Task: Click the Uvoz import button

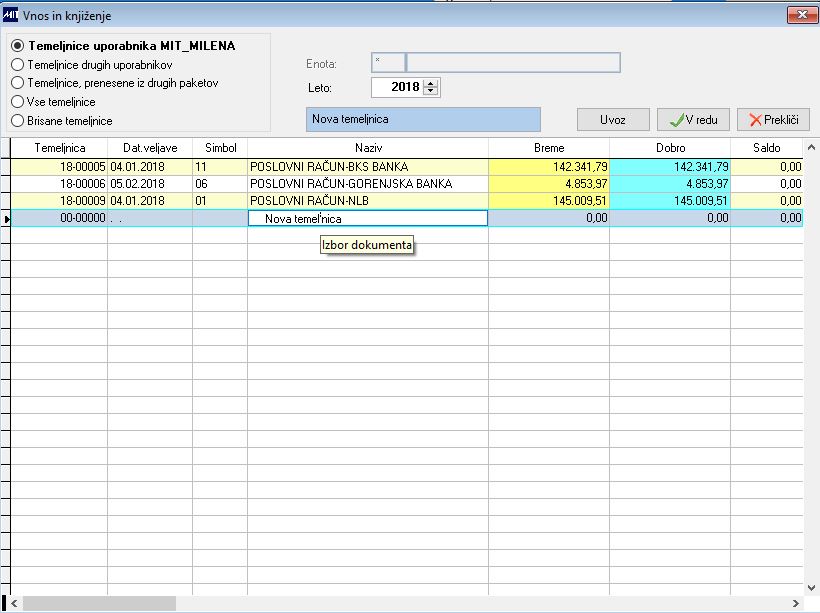Action: tap(613, 120)
